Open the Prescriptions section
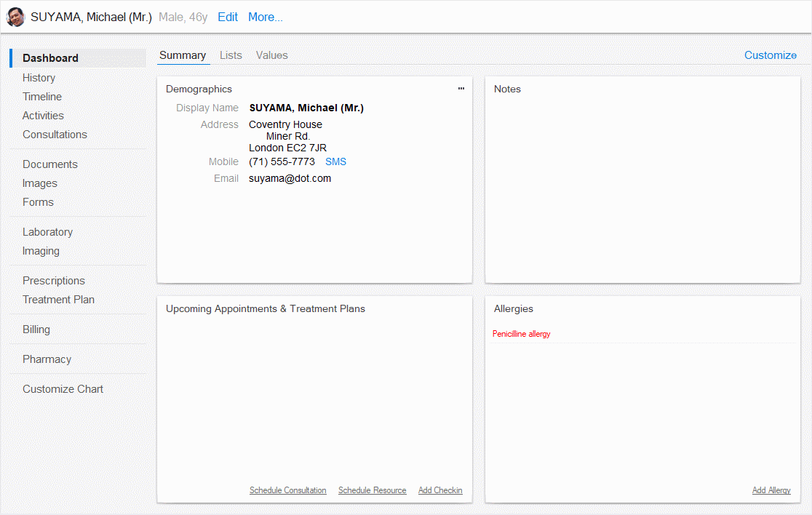The height and width of the screenshot is (515, 812). [x=54, y=281]
